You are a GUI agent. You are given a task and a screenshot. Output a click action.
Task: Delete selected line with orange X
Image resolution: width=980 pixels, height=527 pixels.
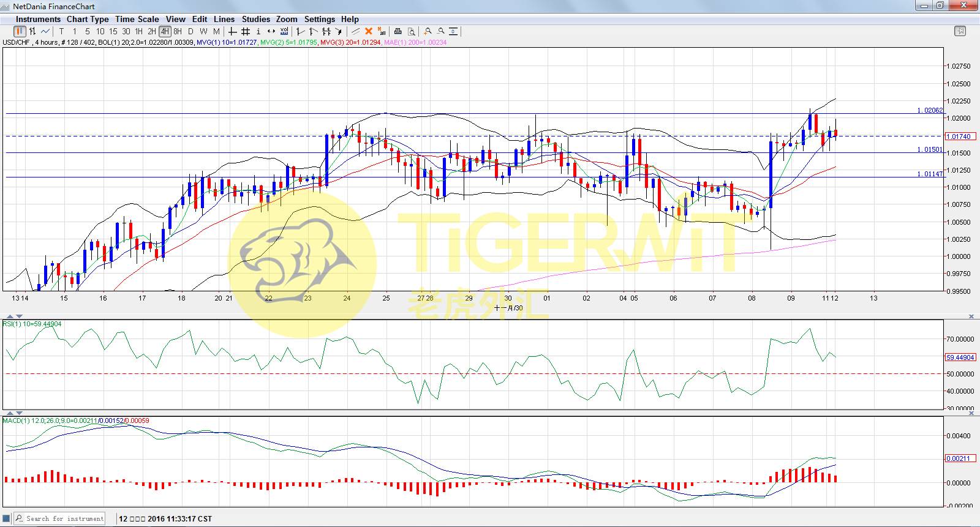click(x=368, y=31)
